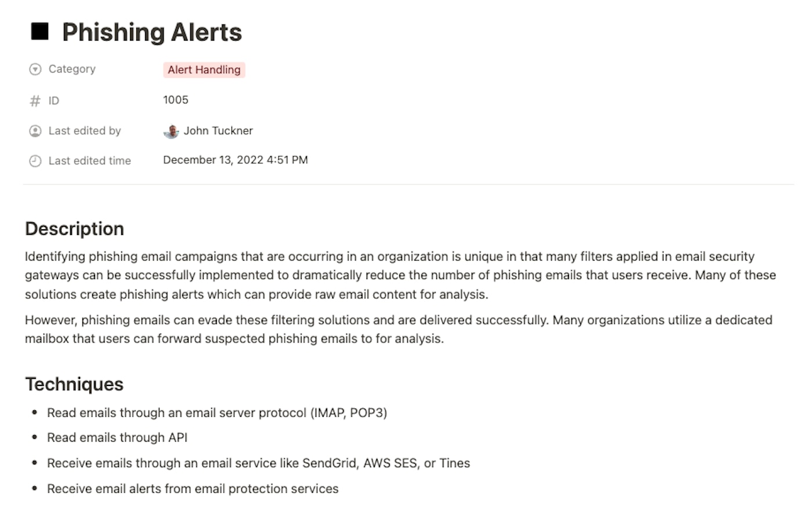The width and height of the screenshot is (812, 509).
Task: Click the Category property label
Action: pos(72,69)
